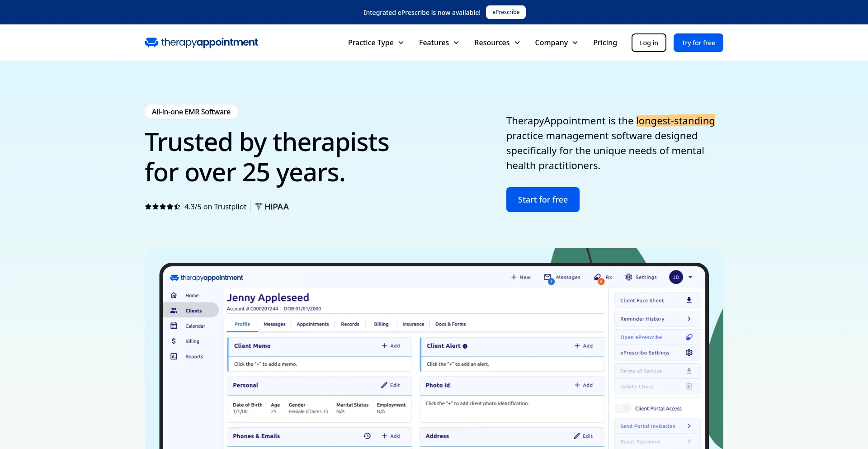Expand the Practice Type menu

[x=376, y=43]
